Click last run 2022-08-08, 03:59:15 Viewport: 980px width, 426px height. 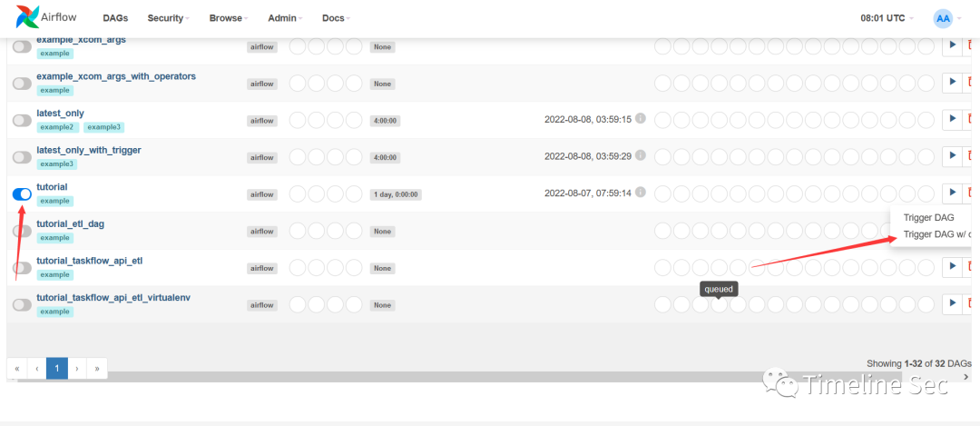coord(587,118)
